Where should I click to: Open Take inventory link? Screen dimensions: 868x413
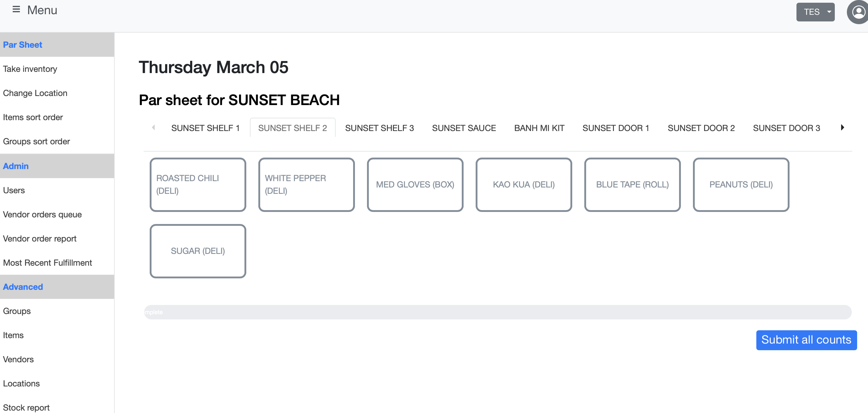(x=30, y=69)
